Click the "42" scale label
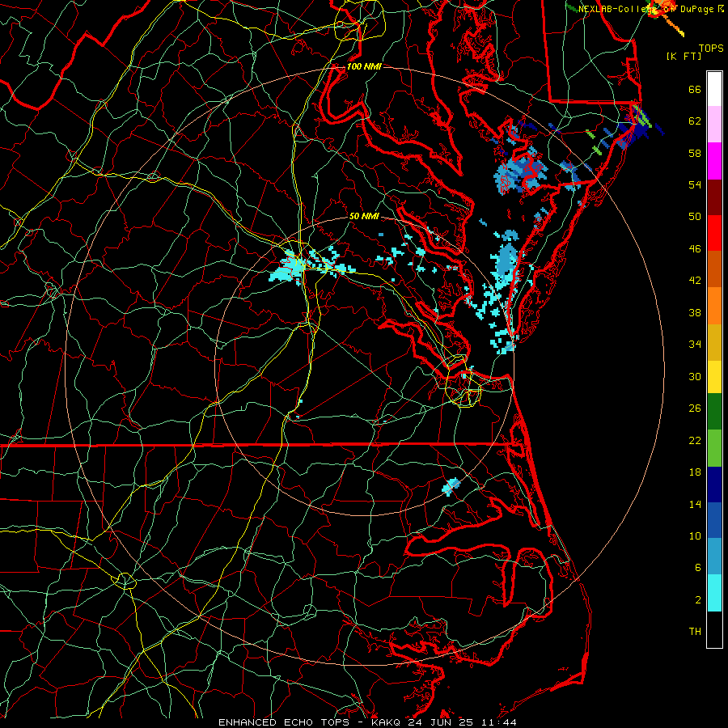 pyautogui.click(x=695, y=281)
